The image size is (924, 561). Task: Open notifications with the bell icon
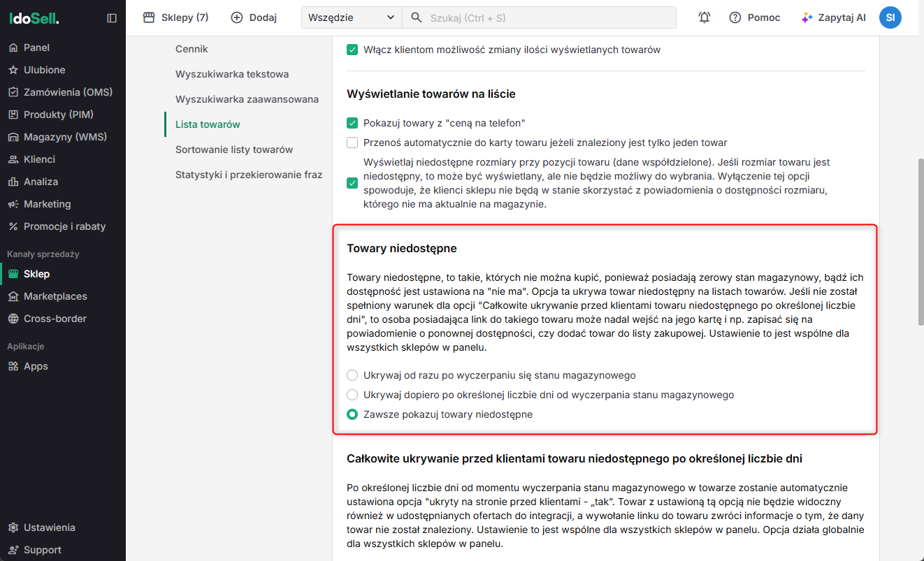(705, 17)
